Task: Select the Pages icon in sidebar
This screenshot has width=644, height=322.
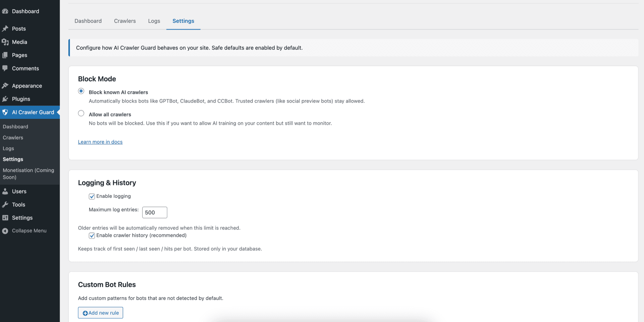Action: tap(5, 55)
